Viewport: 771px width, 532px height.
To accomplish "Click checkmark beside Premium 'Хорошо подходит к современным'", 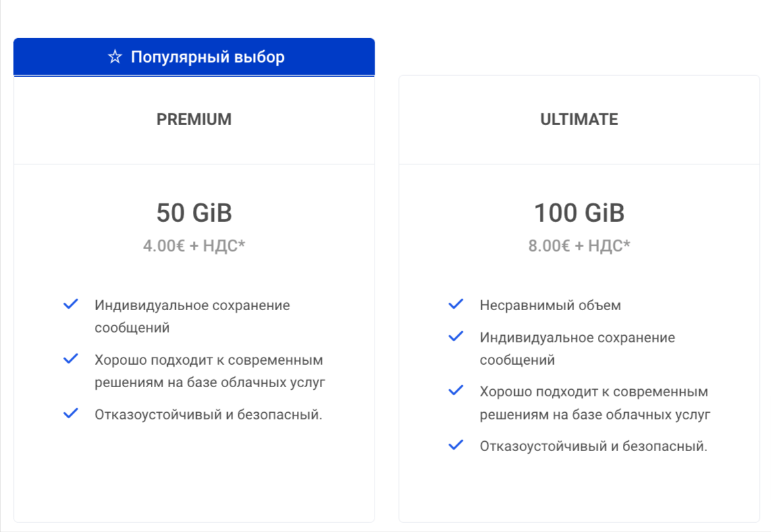I will pyautogui.click(x=71, y=358).
